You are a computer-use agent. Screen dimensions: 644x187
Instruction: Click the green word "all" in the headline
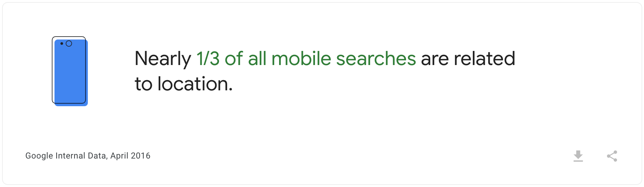tap(257, 59)
